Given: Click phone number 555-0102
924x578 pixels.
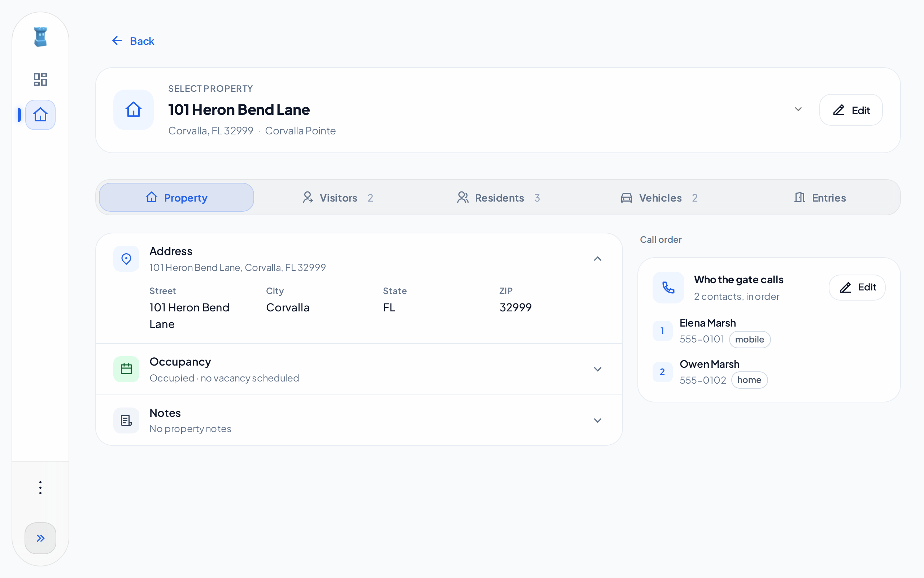Looking at the screenshot, I should pos(703,380).
